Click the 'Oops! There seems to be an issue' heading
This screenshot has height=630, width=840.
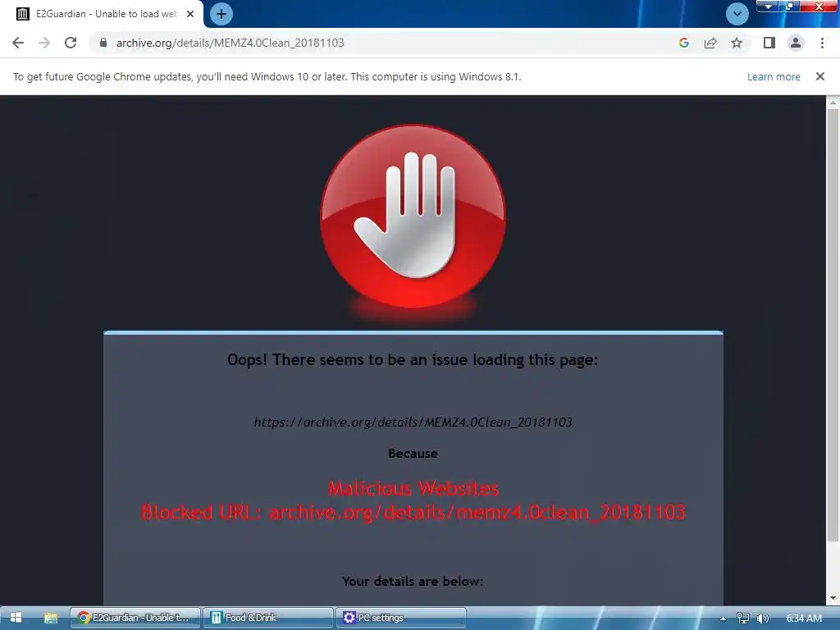[413, 359]
